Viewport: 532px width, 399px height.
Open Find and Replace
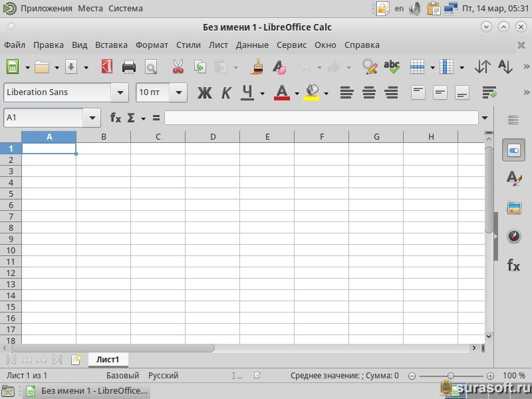(x=370, y=67)
